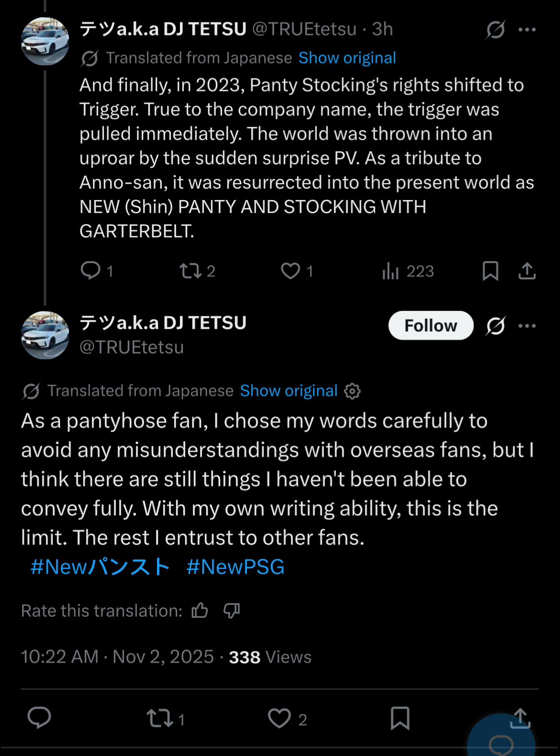Follow DJ TETSU account
Screen dimensions: 560x756
point(431,326)
